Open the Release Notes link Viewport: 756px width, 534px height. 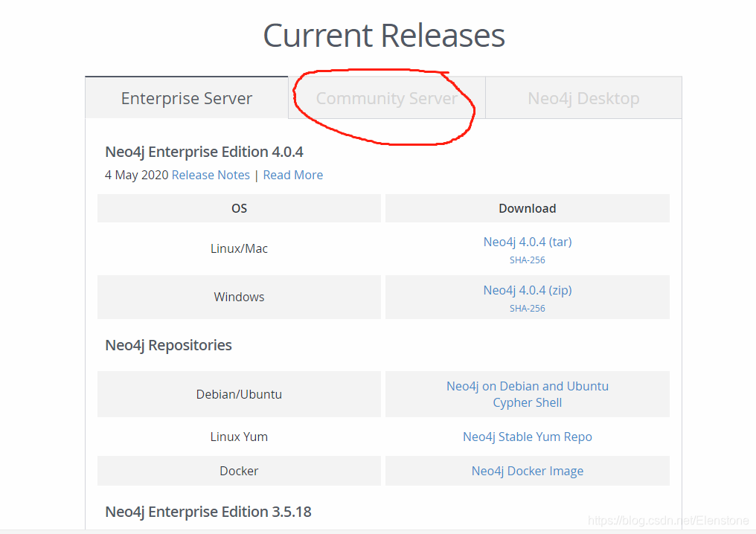tap(211, 175)
